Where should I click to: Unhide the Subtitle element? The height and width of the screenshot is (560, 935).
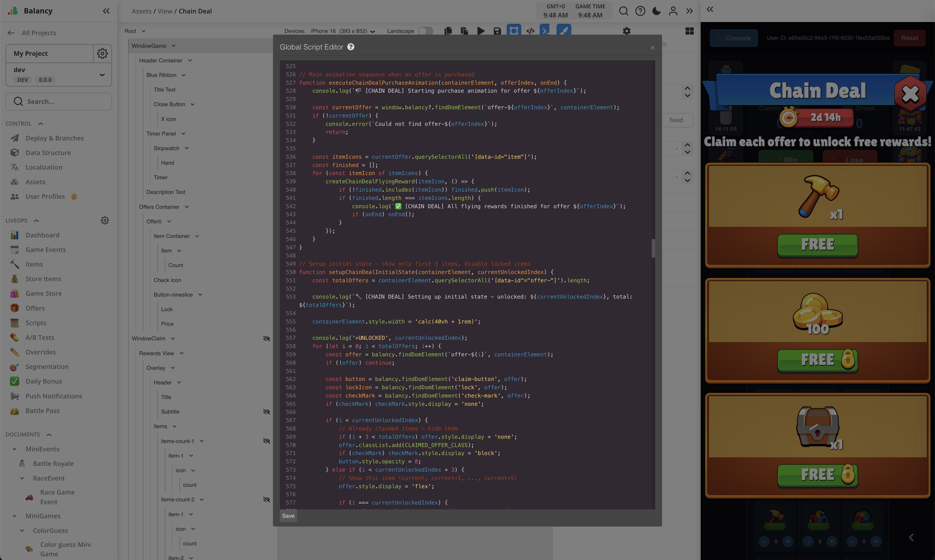point(266,412)
